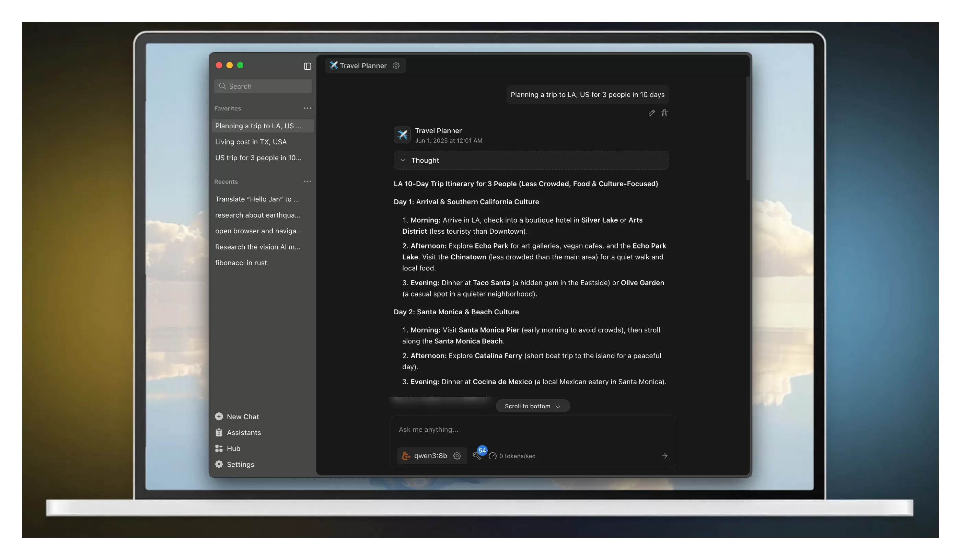Send message with arrow icon
Viewport: 961px width, 560px height.
(664, 456)
